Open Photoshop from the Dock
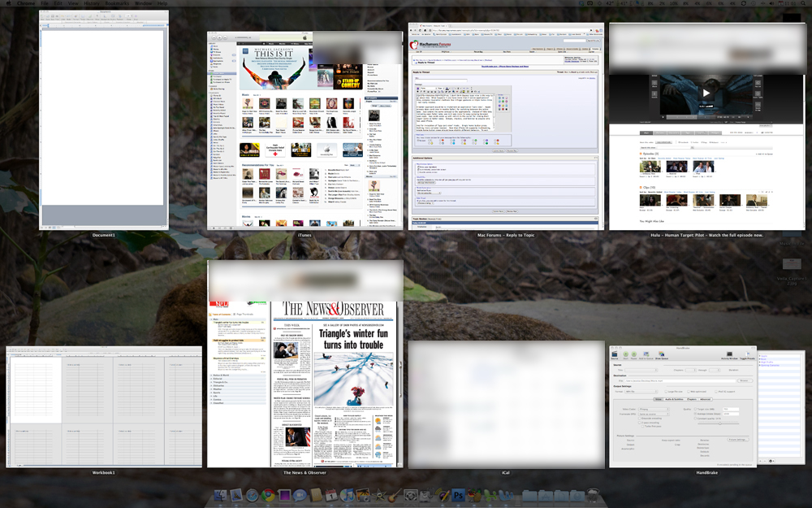Viewport: 812px width, 508px height. tap(458, 495)
